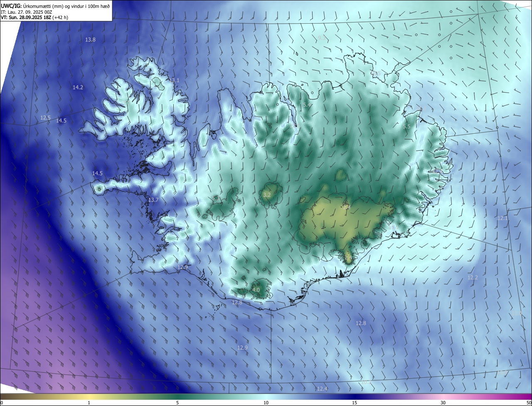Viewport: 532px width, 406px height.
Task: Click the 'VT: Sun. 28.09.2025 18Z' line
Action: click(x=34, y=17)
